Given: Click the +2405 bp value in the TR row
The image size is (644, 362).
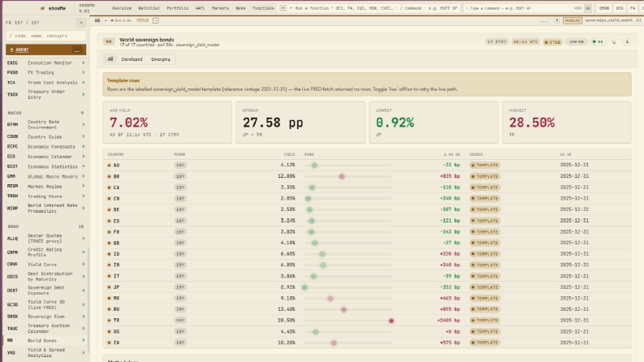Looking at the screenshot, I should coord(448,321).
